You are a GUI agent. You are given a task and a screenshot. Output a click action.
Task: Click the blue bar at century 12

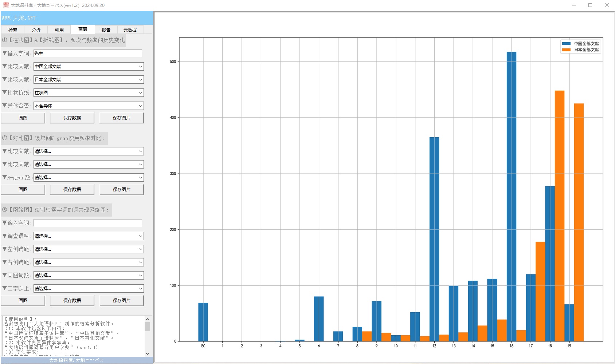(434, 239)
